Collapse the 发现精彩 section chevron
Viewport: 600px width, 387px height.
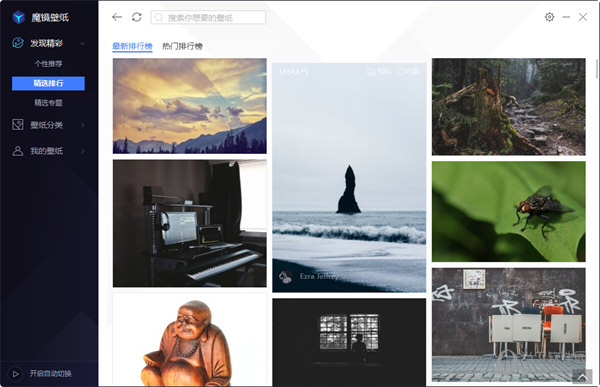click(x=83, y=44)
